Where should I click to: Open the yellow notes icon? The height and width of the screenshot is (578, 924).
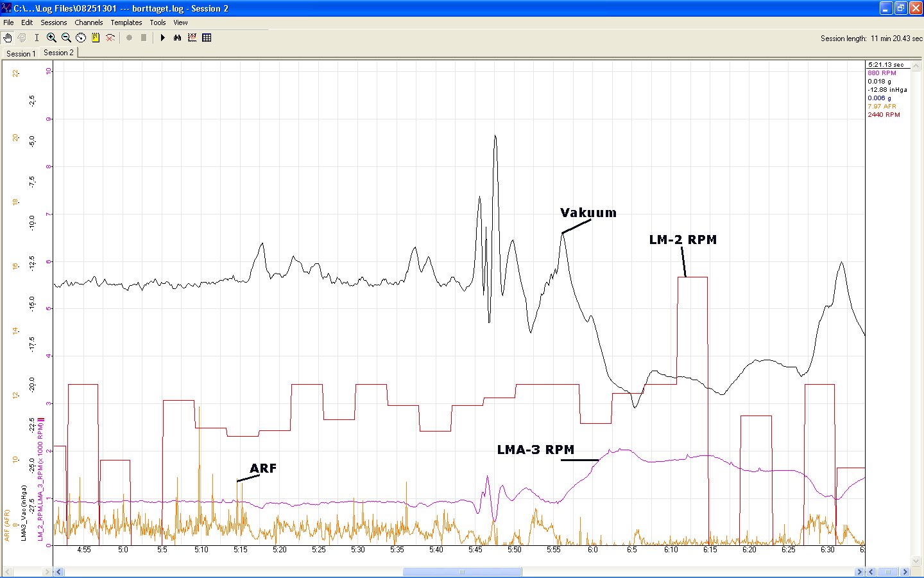pyautogui.click(x=96, y=38)
